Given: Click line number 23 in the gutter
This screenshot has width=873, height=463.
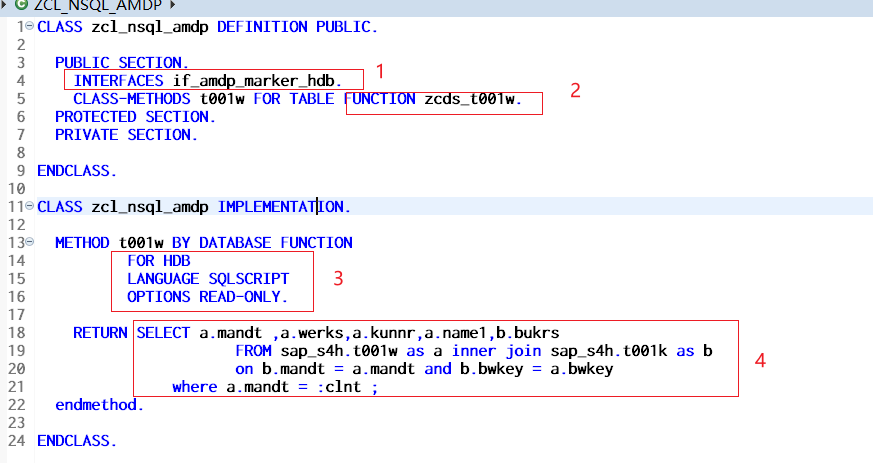Looking at the screenshot, I should click(x=17, y=422).
